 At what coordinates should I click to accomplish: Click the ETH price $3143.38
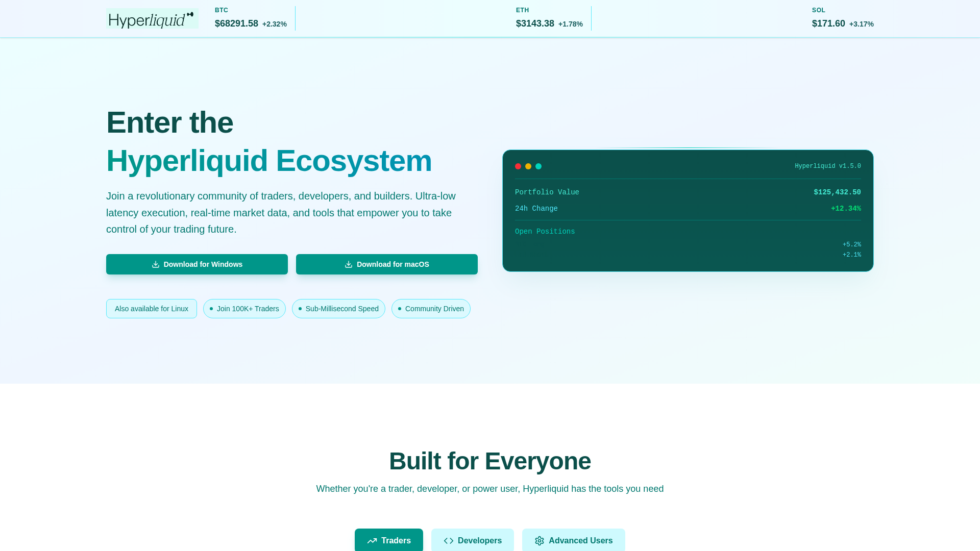pyautogui.click(x=535, y=23)
